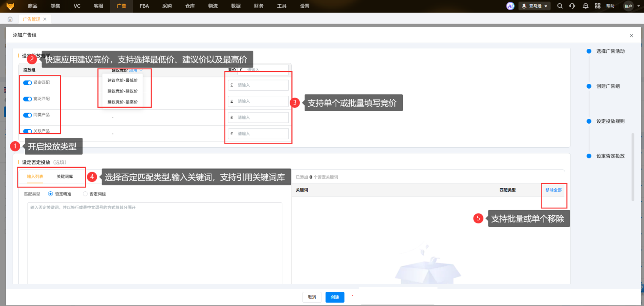Switch to the 广告管理 tab

coord(32,19)
